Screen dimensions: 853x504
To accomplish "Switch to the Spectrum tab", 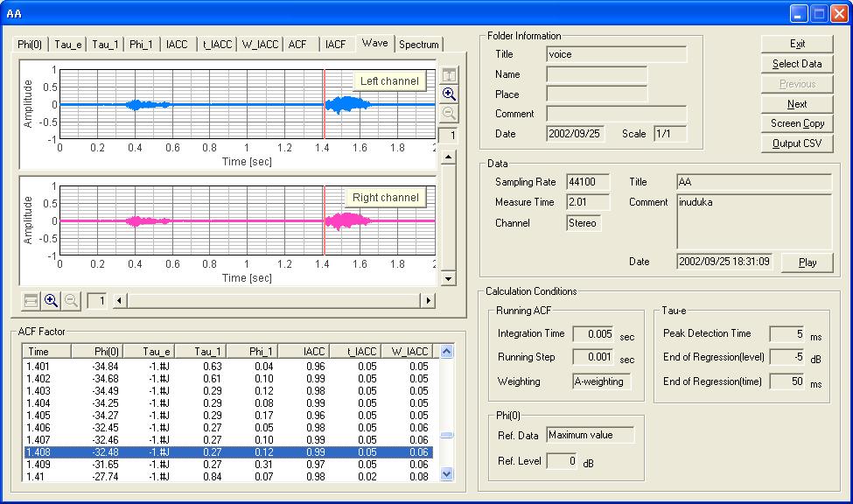I will [418, 45].
